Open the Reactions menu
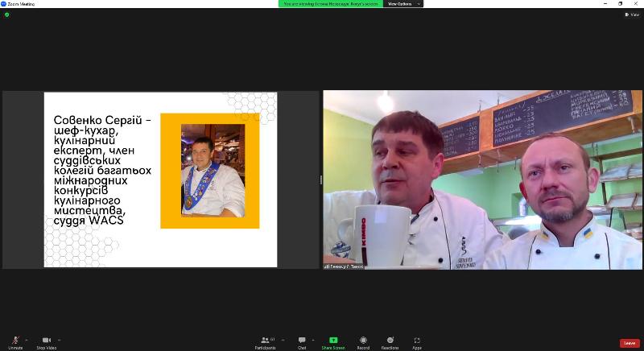 [x=390, y=342]
